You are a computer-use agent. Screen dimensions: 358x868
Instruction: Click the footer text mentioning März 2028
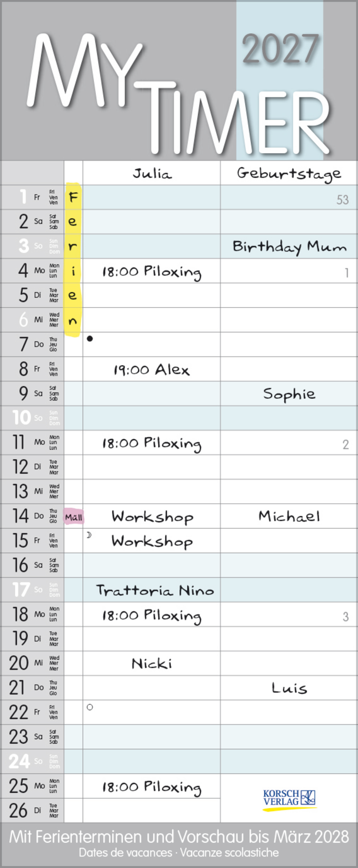point(179,837)
